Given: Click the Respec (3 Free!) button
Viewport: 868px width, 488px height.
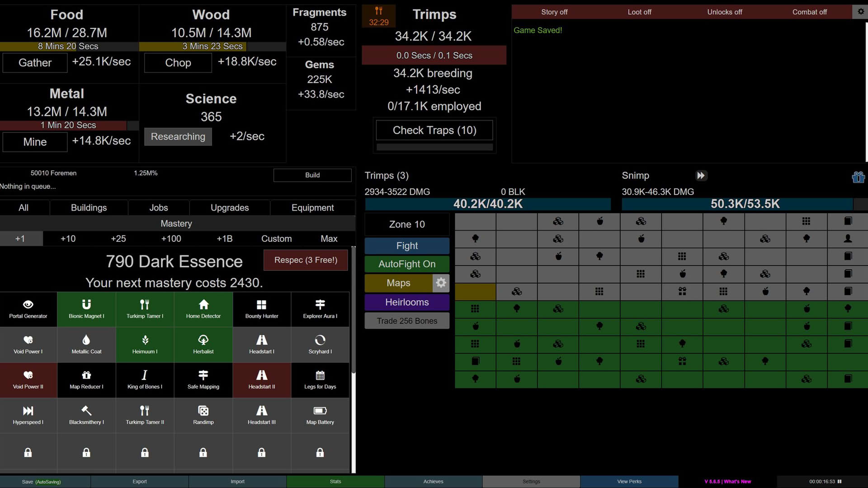Looking at the screenshot, I should click(x=306, y=260).
